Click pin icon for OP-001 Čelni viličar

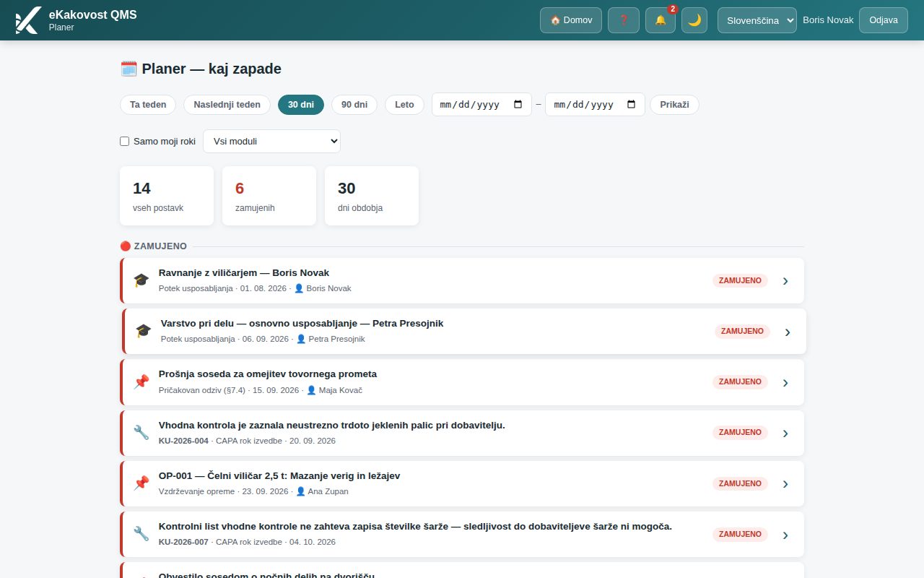(141, 483)
